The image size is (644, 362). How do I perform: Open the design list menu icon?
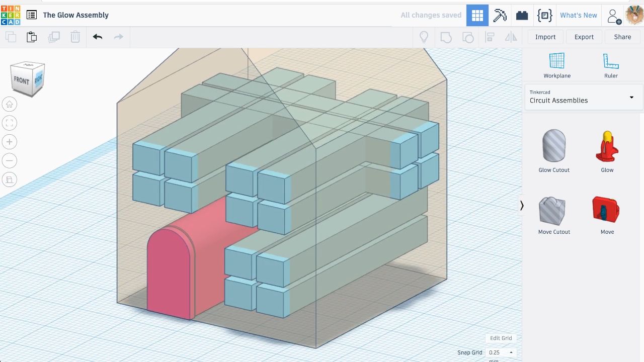pyautogui.click(x=32, y=15)
